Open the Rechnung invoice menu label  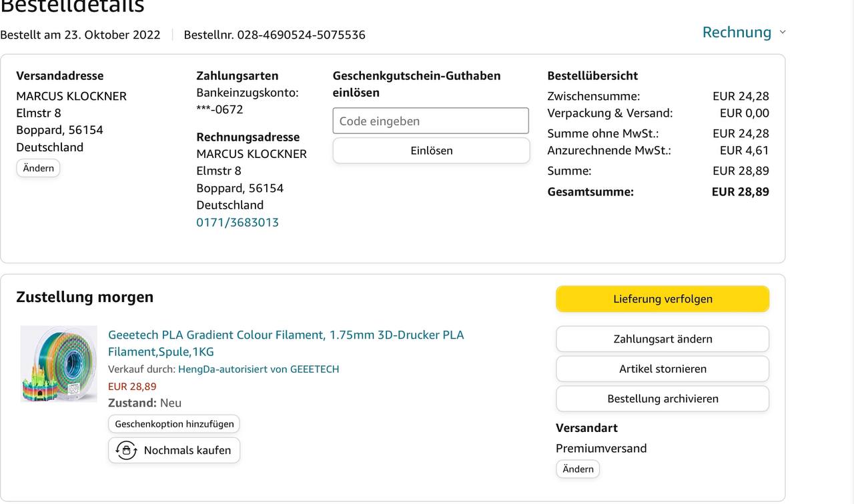point(737,32)
